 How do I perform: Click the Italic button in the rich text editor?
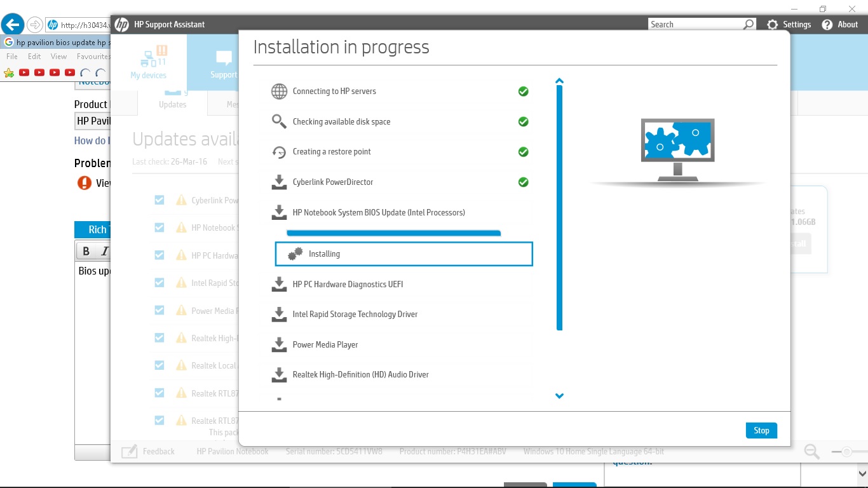click(x=105, y=251)
